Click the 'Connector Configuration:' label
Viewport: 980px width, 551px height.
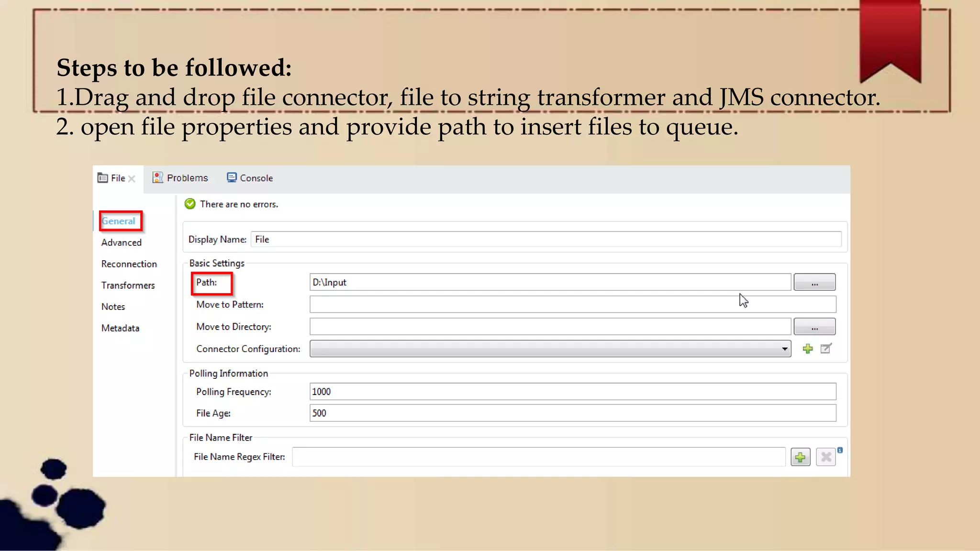248,349
